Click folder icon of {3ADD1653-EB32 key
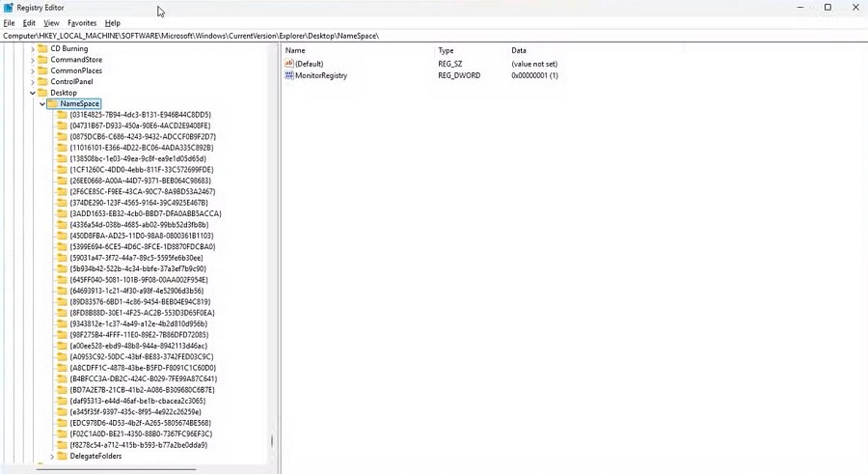Image resolution: width=868 pixels, height=474 pixels. 62,213
